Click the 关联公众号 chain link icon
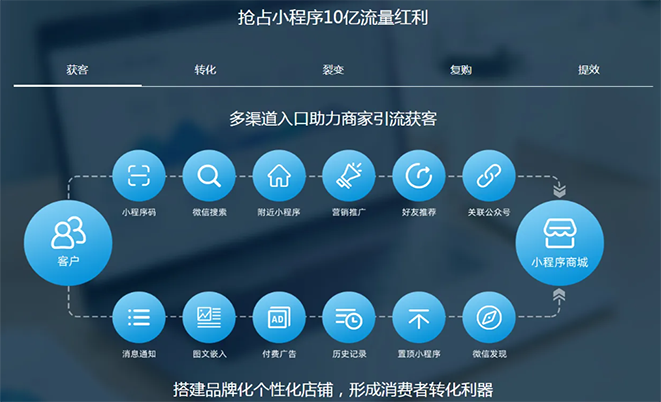The image size is (661, 402). click(x=489, y=177)
